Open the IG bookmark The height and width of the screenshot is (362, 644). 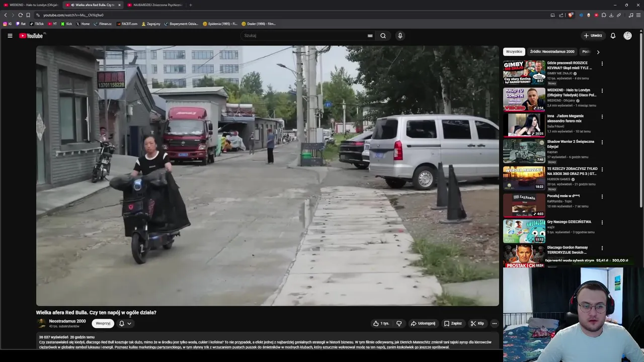(x=8, y=24)
